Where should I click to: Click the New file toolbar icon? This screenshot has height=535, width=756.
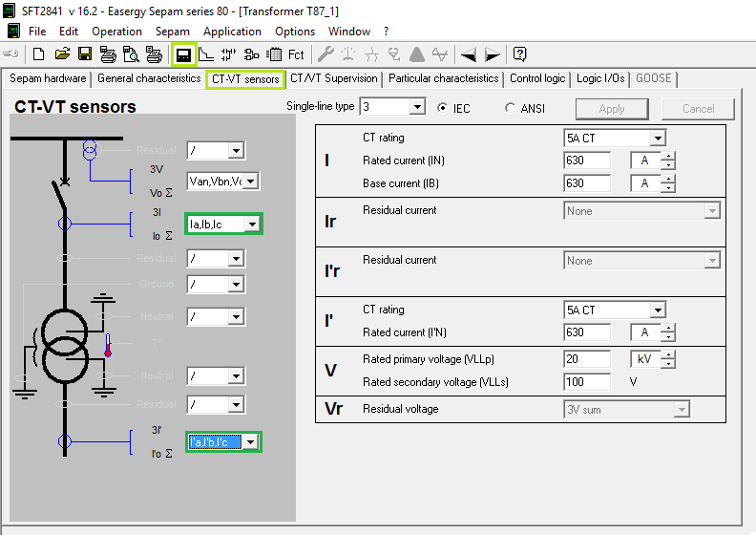point(38,54)
